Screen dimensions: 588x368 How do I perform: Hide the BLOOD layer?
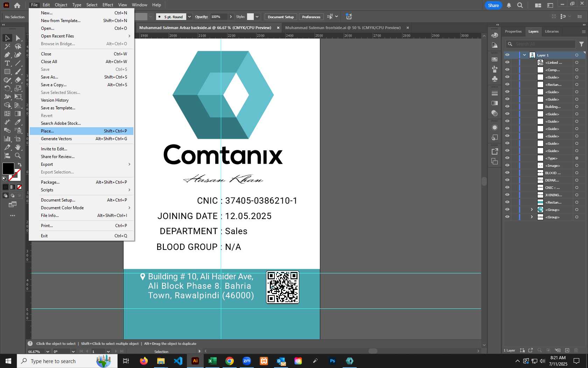(x=507, y=173)
